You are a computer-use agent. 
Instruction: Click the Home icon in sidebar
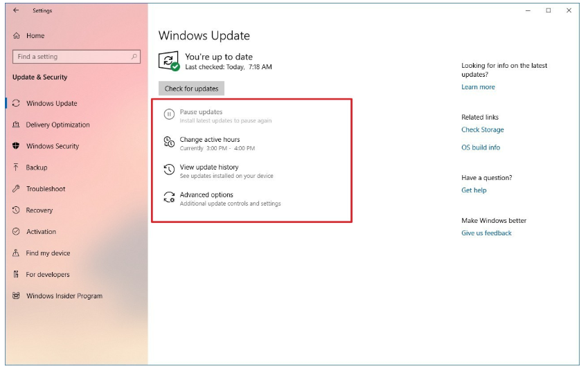point(17,36)
